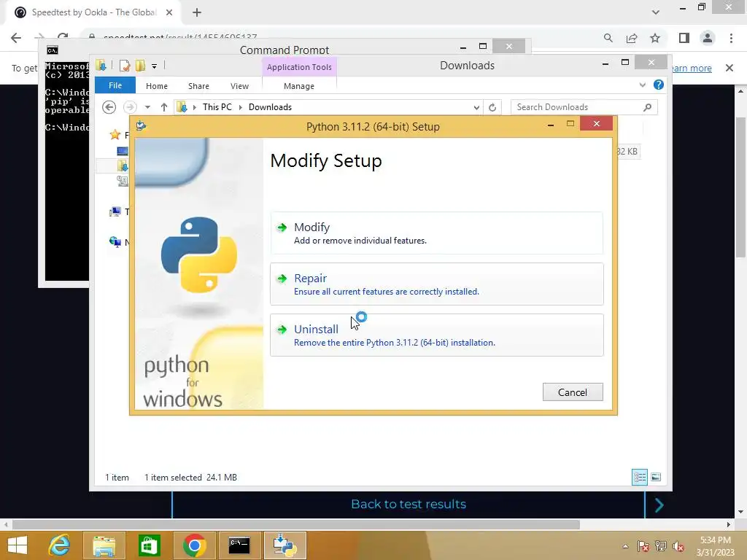Open the Share ribbon tab
The width and height of the screenshot is (747, 560).
(x=198, y=86)
